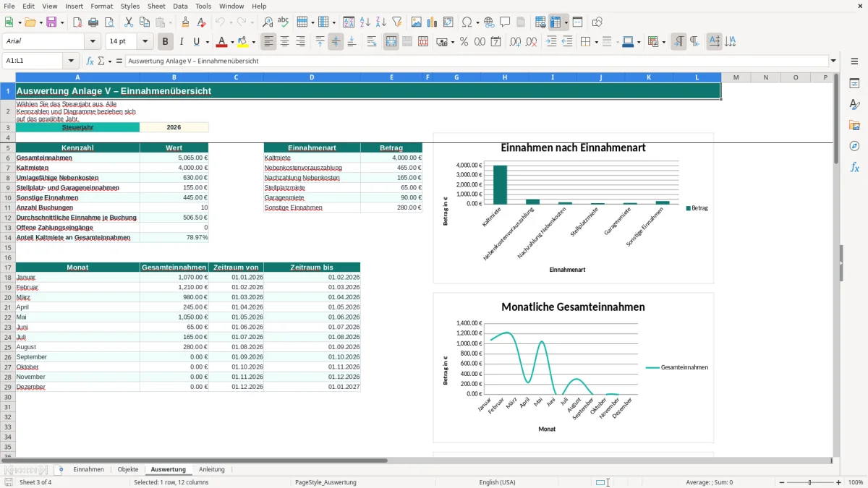Click Split Window icon
This screenshot has height=488, width=868.
click(577, 22)
